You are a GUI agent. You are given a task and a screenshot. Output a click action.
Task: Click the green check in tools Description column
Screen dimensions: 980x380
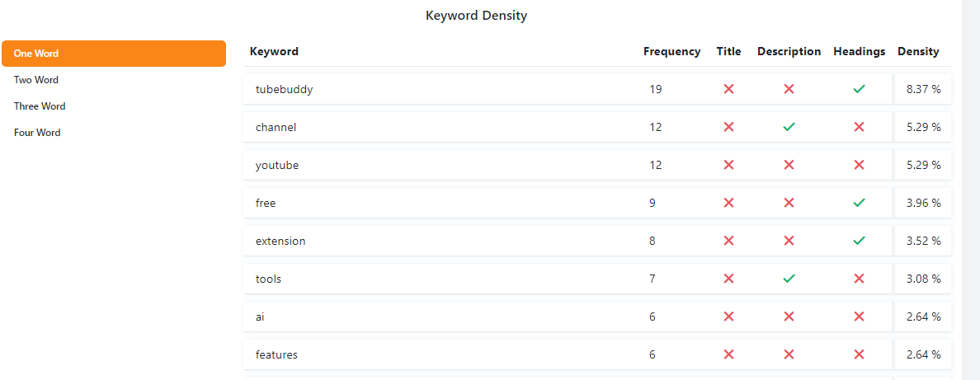click(x=789, y=279)
